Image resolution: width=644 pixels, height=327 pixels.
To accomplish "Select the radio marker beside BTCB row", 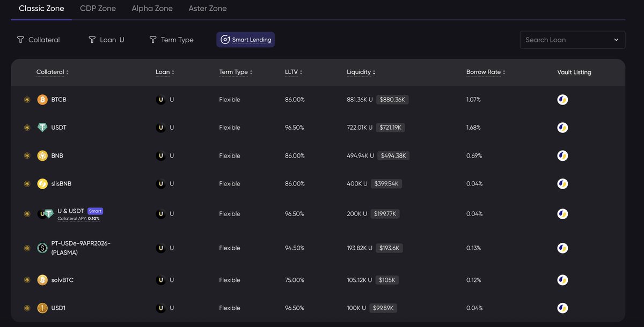I will [27, 99].
